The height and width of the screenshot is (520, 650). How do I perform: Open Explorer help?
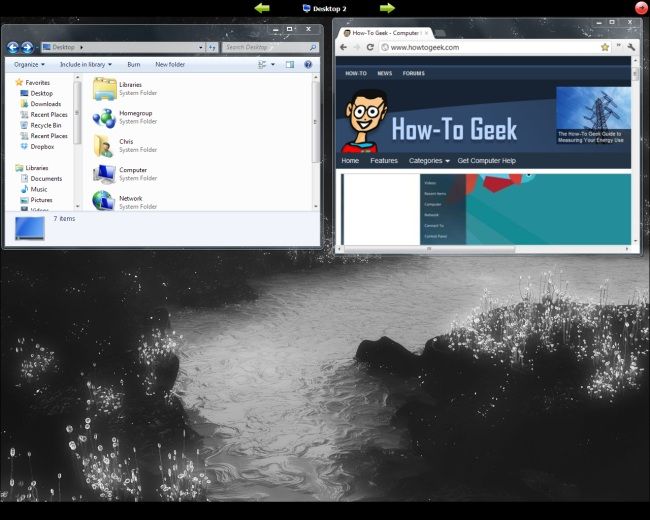[x=308, y=64]
